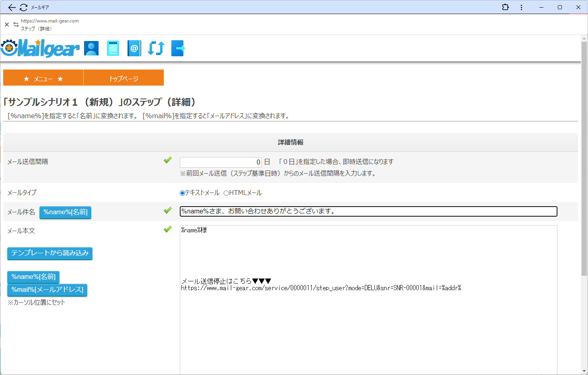Click the green checkmark beside メール送信間隔
The width and height of the screenshot is (588, 375).
click(x=168, y=160)
